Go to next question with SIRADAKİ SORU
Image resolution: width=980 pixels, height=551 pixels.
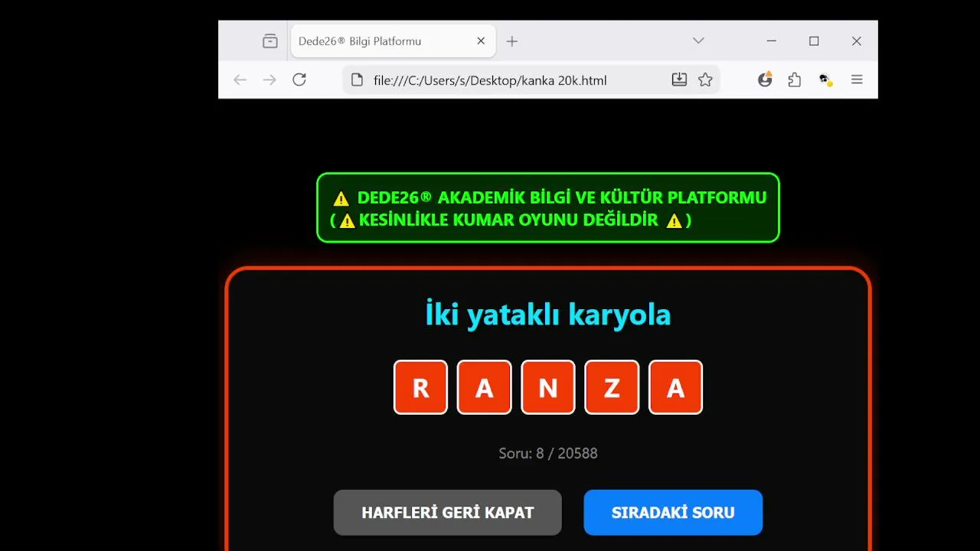point(673,513)
